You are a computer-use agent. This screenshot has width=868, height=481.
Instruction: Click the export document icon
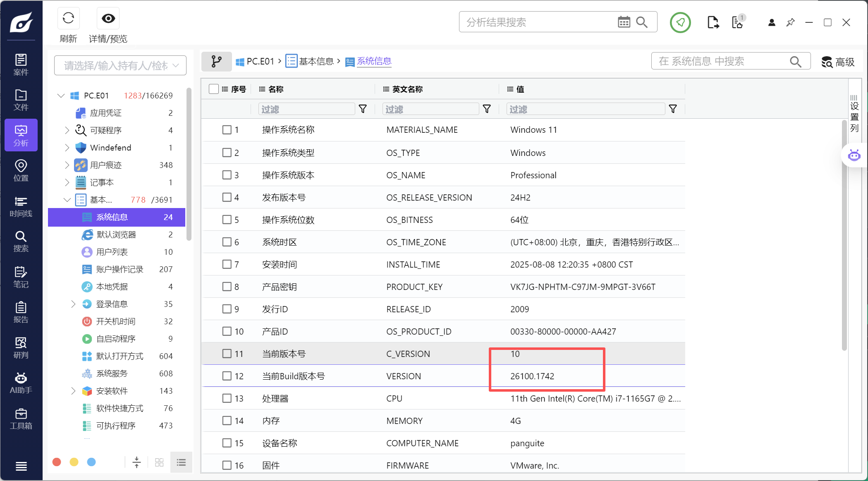pyautogui.click(x=713, y=22)
